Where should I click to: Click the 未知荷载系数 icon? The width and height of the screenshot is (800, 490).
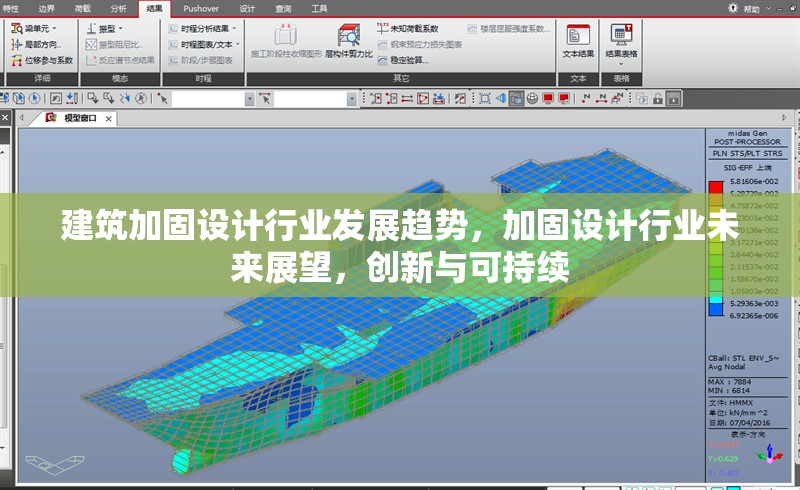pyautogui.click(x=383, y=29)
